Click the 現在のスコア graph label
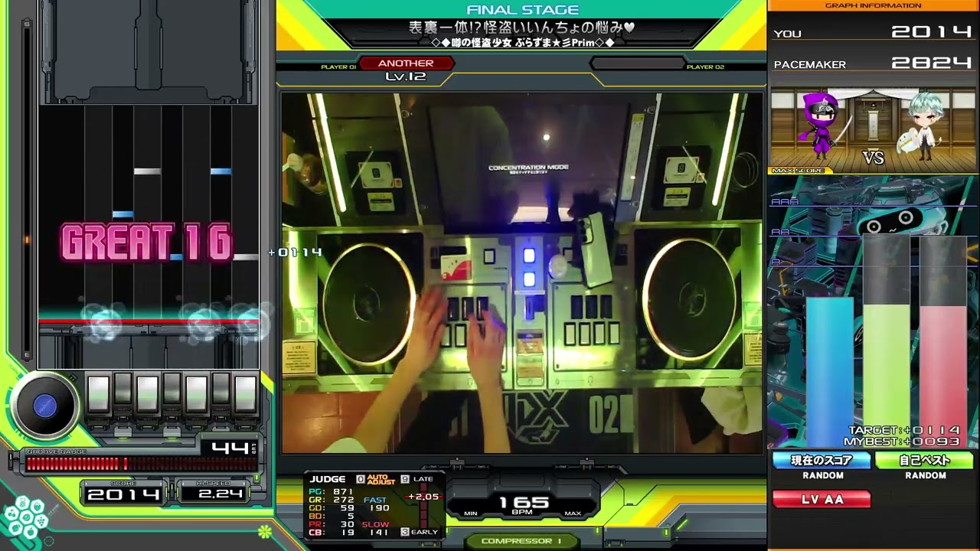 (822, 461)
